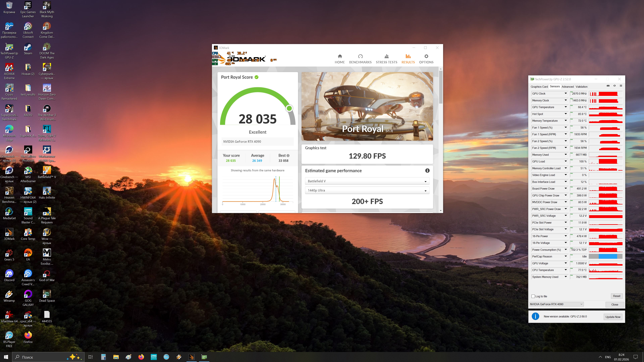Click the Update Now button
This screenshot has height=362, width=644.
(613, 317)
